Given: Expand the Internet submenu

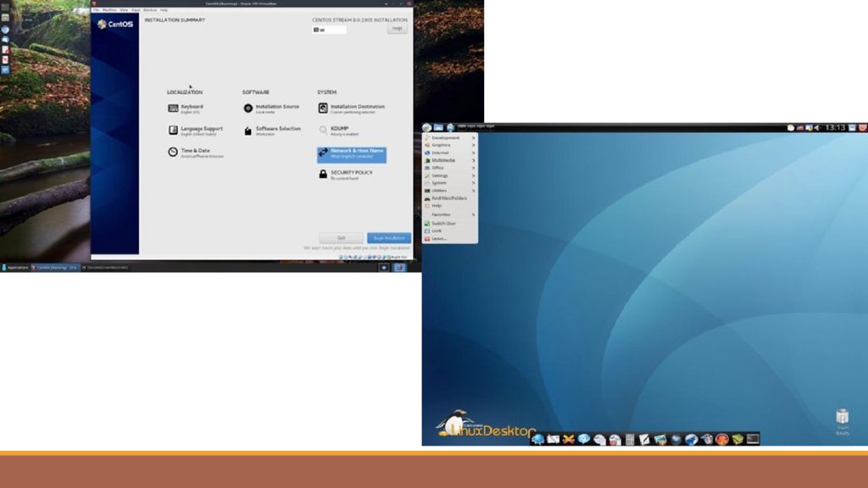Looking at the screenshot, I should 449,152.
